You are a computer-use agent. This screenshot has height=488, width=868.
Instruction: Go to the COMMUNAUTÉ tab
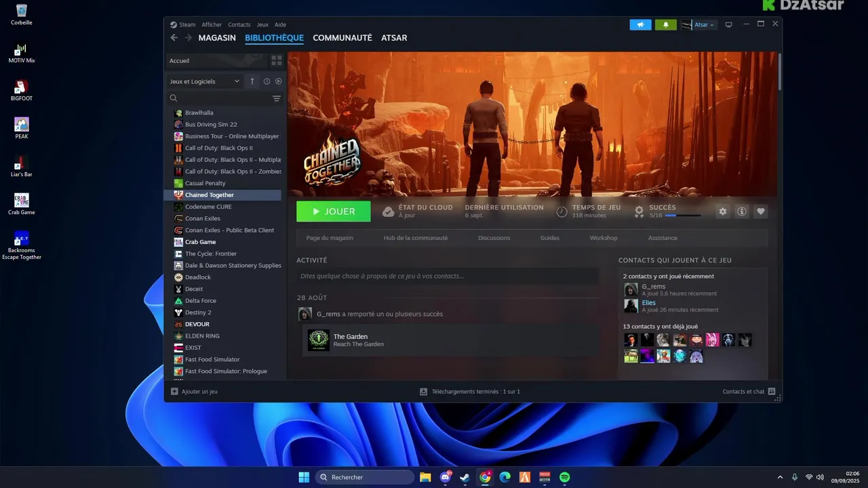point(342,38)
